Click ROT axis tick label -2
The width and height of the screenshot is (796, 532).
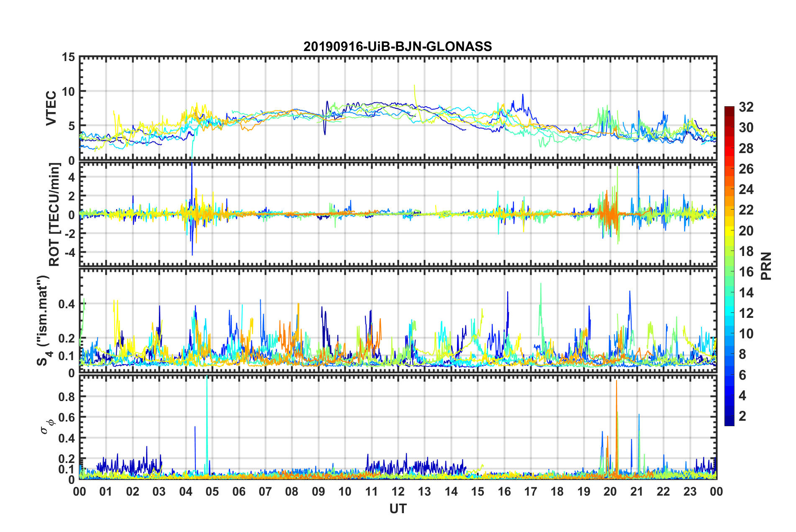pyautogui.click(x=70, y=233)
